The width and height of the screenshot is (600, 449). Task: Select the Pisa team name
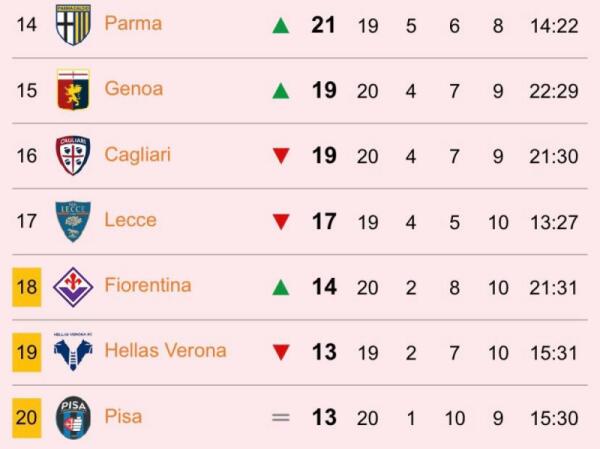click(123, 417)
